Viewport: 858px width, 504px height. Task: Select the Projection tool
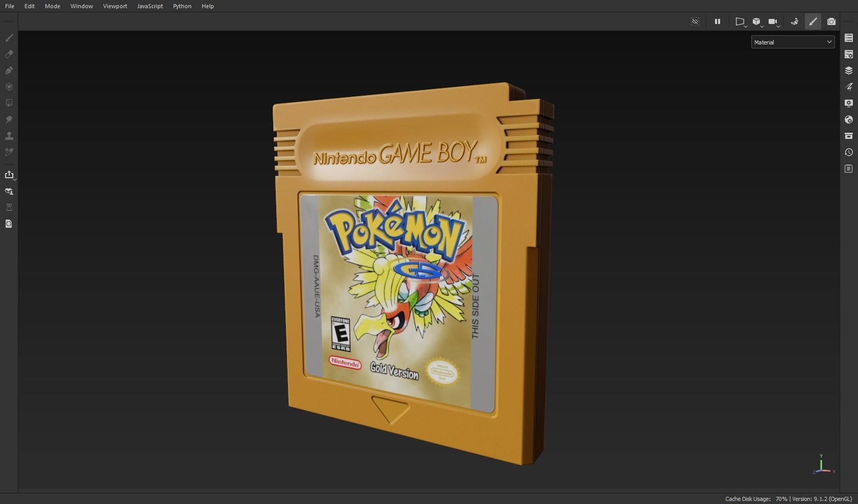pos(9,70)
